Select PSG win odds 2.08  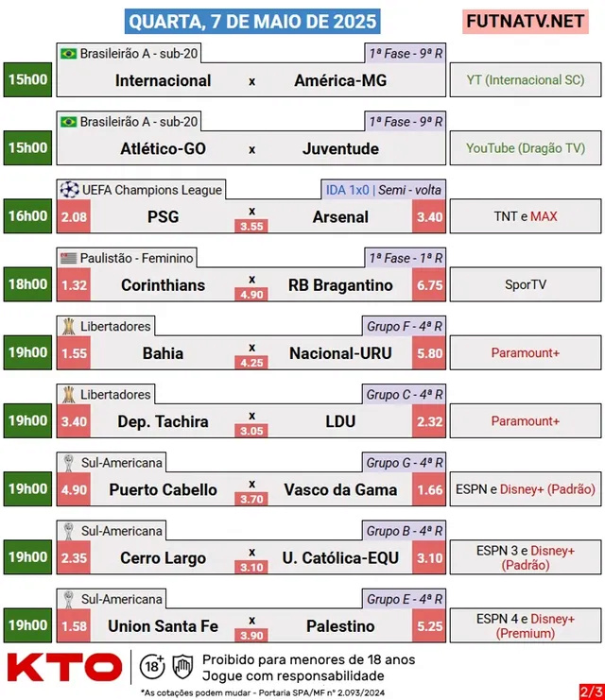coord(74,217)
